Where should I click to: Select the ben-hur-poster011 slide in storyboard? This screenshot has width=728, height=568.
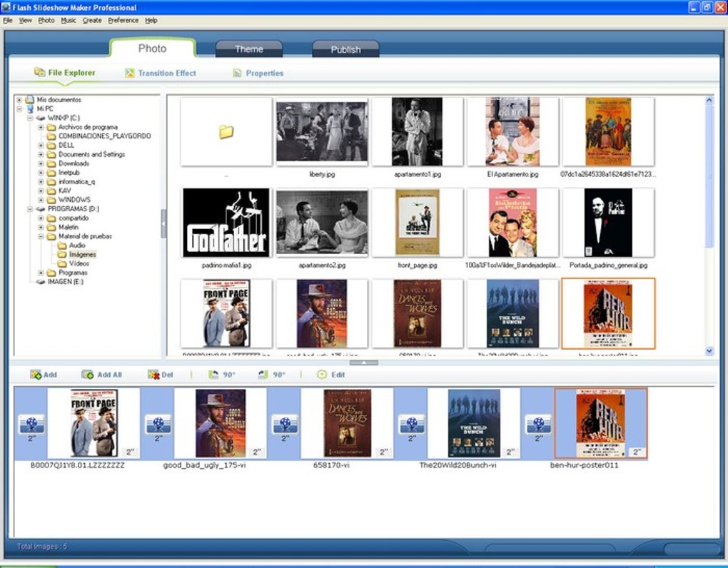pyautogui.click(x=601, y=423)
